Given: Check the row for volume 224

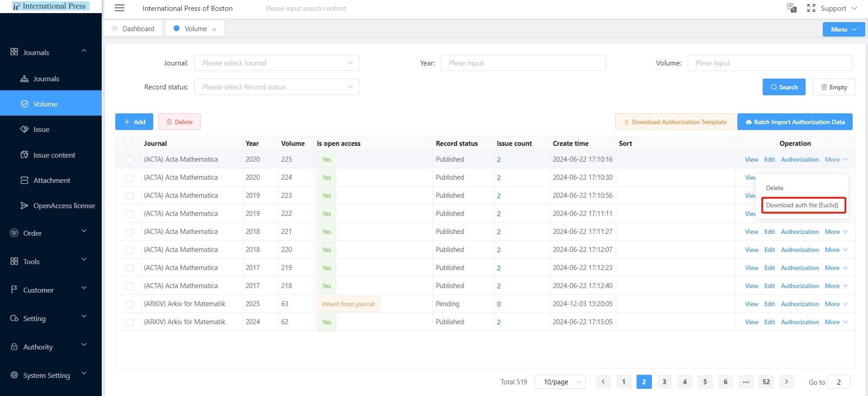Looking at the screenshot, I should pyautogui.click(x=130, y=178).
